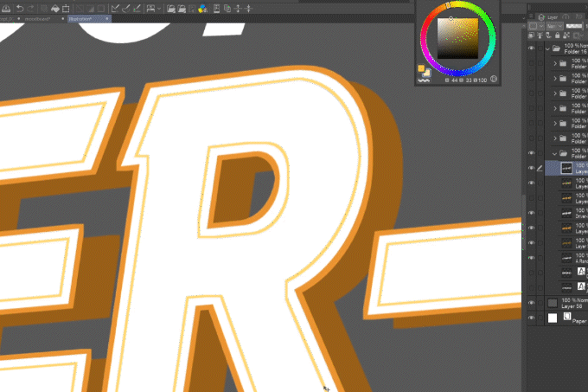Toggle the Paper layer's eye icon
588x392 pixels.
(x=531, y=318)
